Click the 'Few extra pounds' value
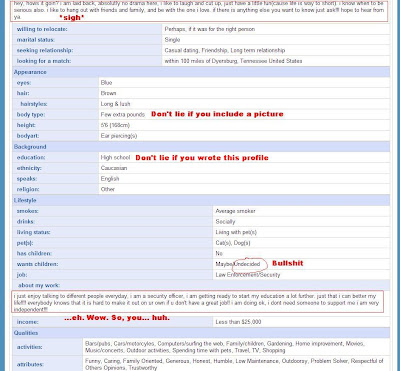 click(x=123, y=115)
